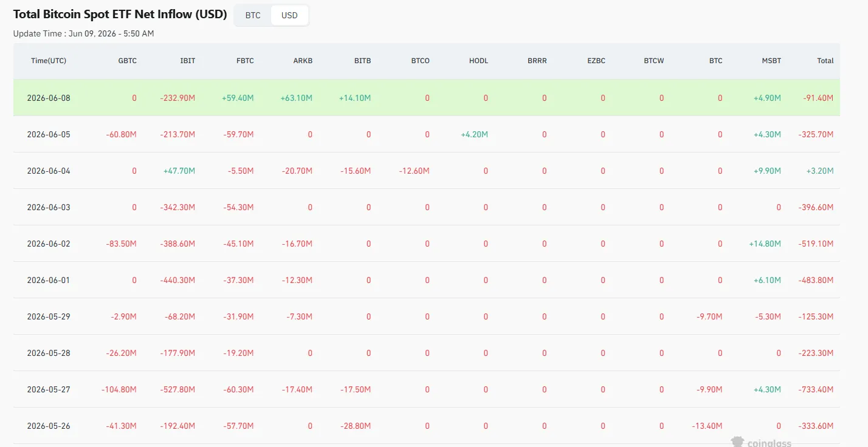This screenshot has width=868, height=447.
Task: Select the FBTC column header
Action: coord(245,61)
